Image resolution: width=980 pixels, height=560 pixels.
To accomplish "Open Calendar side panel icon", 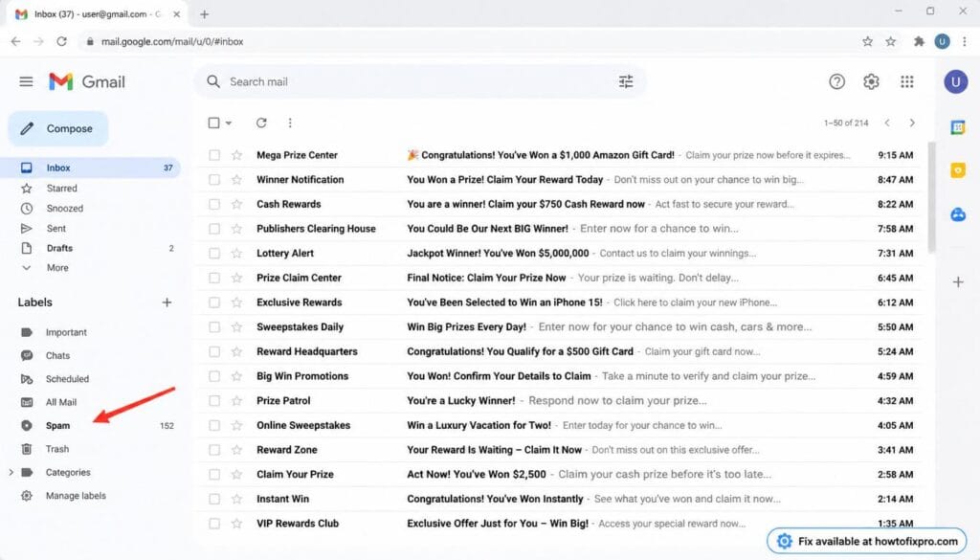I will 957,127.
